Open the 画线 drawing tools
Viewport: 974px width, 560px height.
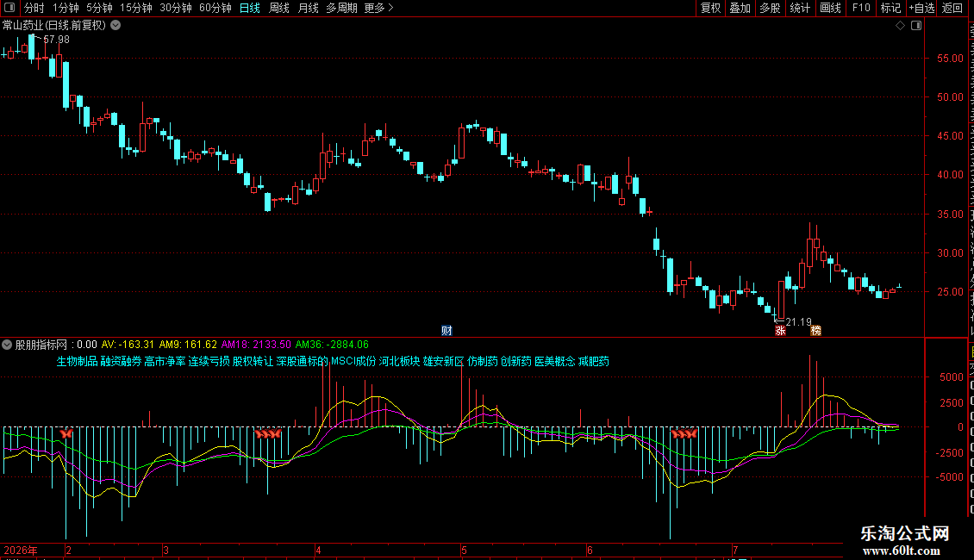pyautogui.click(x=830, y=8)
